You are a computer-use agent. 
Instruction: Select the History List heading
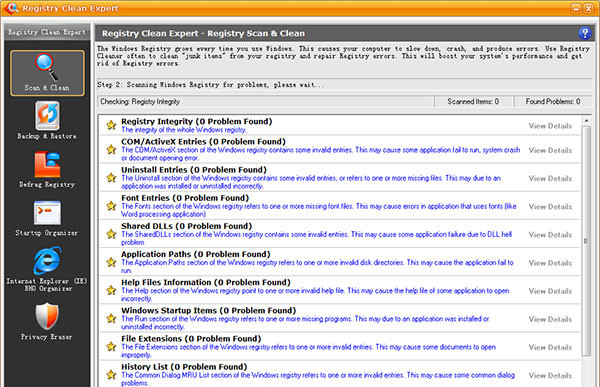[184, 367]
